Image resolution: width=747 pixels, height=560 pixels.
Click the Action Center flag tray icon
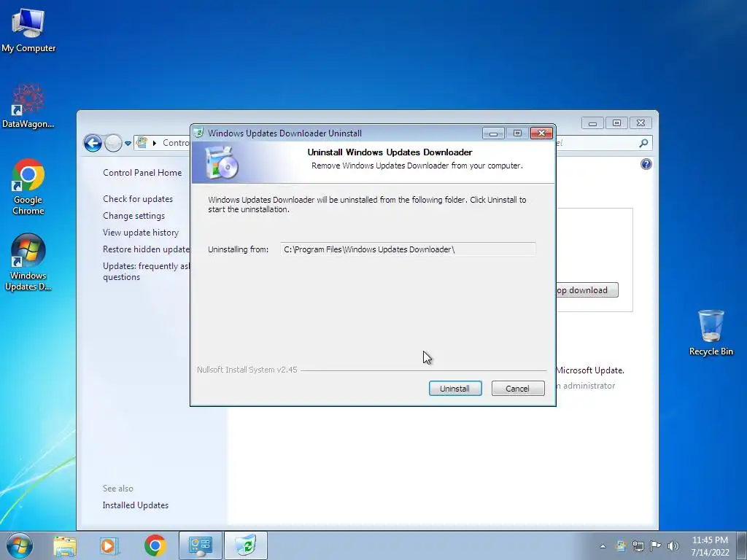coord(656,546)
